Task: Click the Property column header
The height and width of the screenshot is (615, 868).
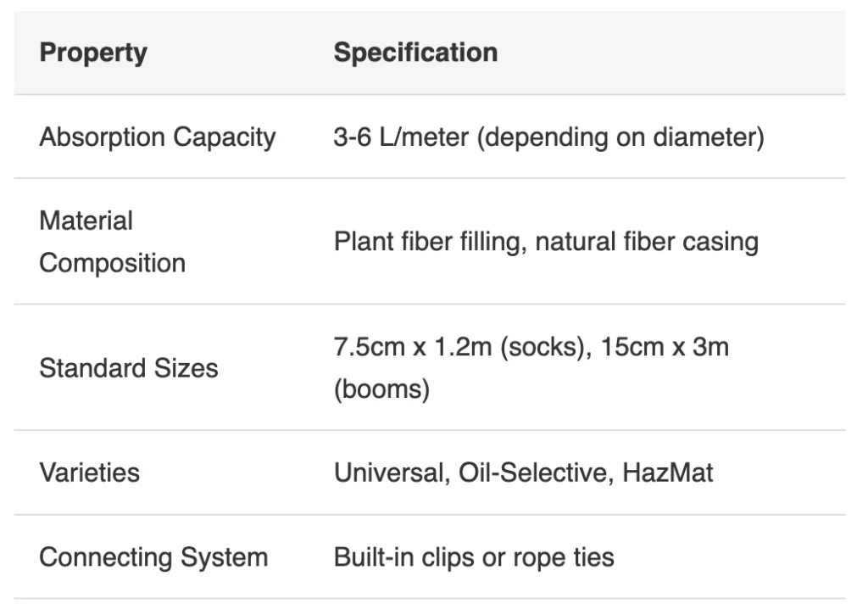Action: pyautogui.click(x=93, y=53)
